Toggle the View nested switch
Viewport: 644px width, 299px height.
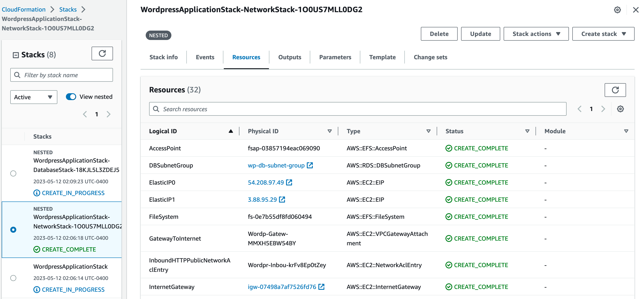(71, 97)
